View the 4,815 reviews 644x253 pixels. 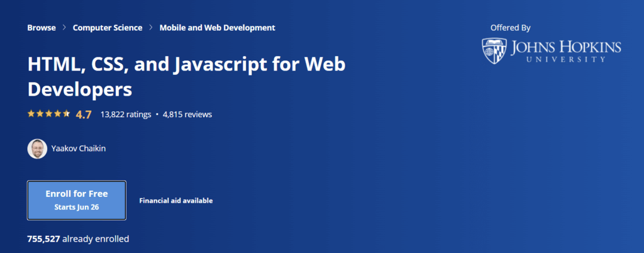[x=187, y=115]
